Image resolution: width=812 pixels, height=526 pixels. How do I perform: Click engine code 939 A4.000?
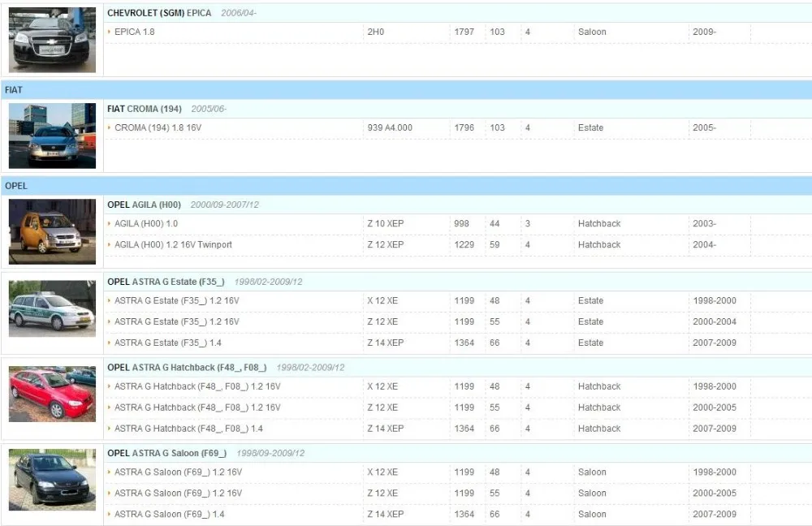390,127
